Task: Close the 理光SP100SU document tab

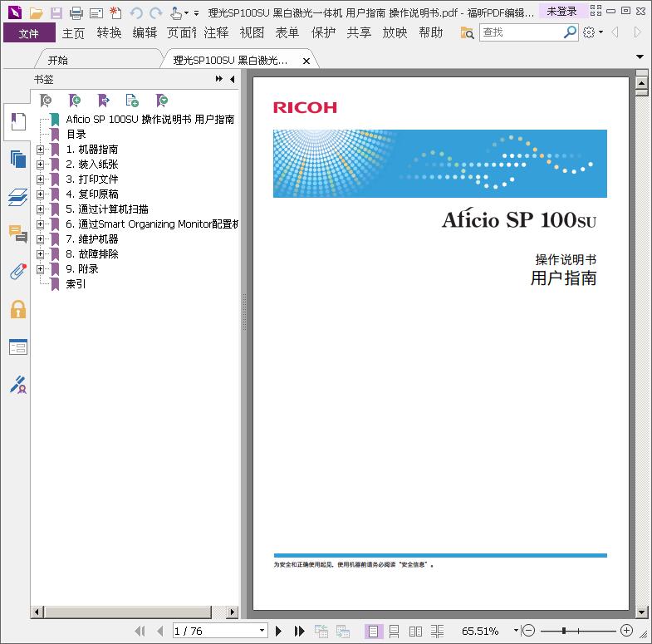Action: point(306,61)
